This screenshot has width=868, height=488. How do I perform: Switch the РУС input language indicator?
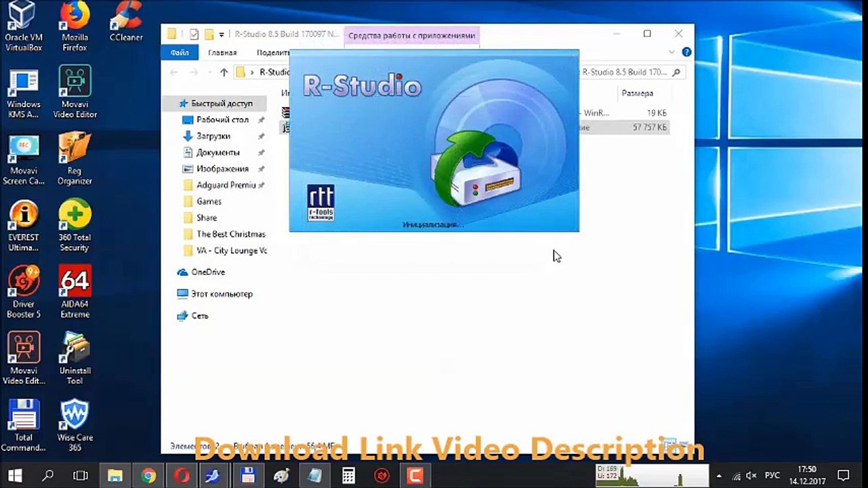772,476
